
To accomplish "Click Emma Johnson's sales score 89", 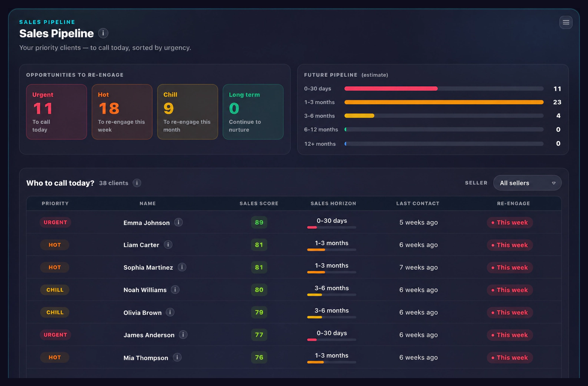I will (259, 222).
